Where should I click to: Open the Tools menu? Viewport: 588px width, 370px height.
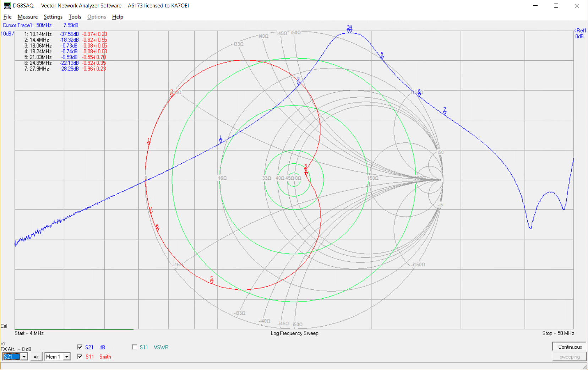point(75,17)
